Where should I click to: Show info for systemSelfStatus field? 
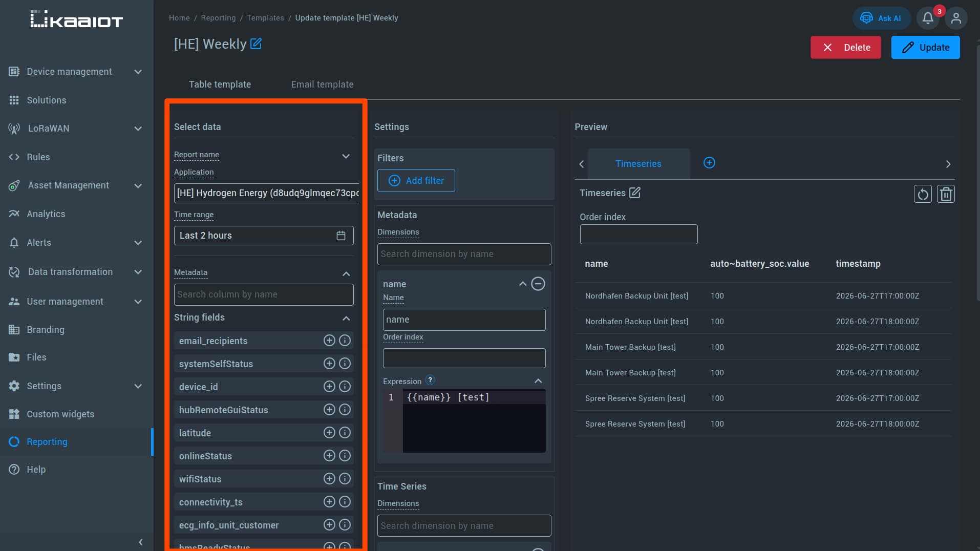click(x=345, y=364)
